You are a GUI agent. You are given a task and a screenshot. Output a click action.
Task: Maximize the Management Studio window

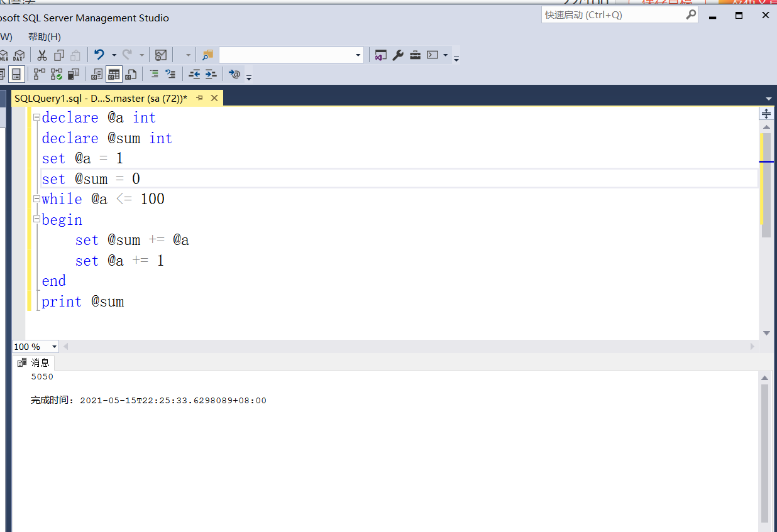click(739, 15)
